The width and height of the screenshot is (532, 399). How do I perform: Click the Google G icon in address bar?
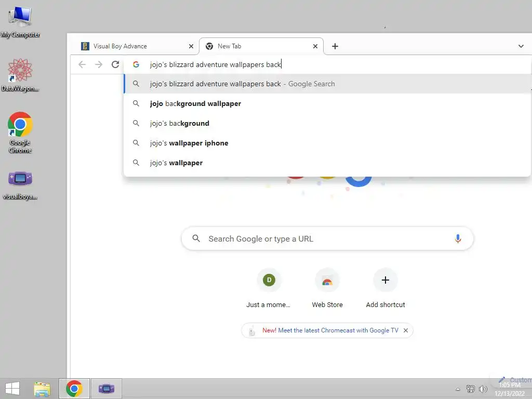[136, 64]
